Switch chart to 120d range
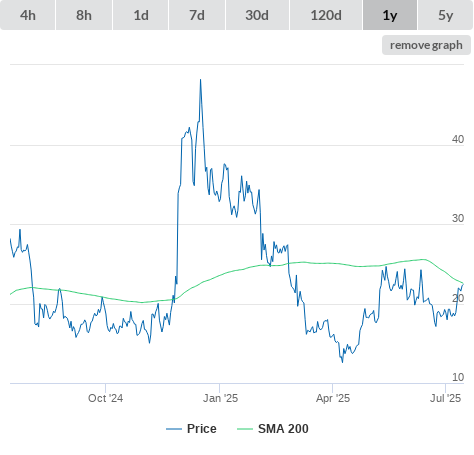The width and height of the screenshot is (474, 455). tap(326, 15)
